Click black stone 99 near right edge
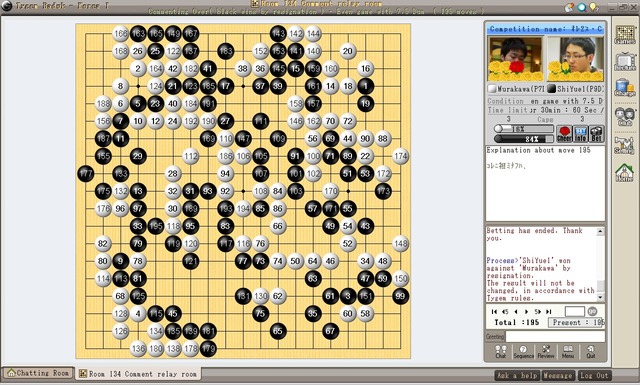 [x=400, y=296]
